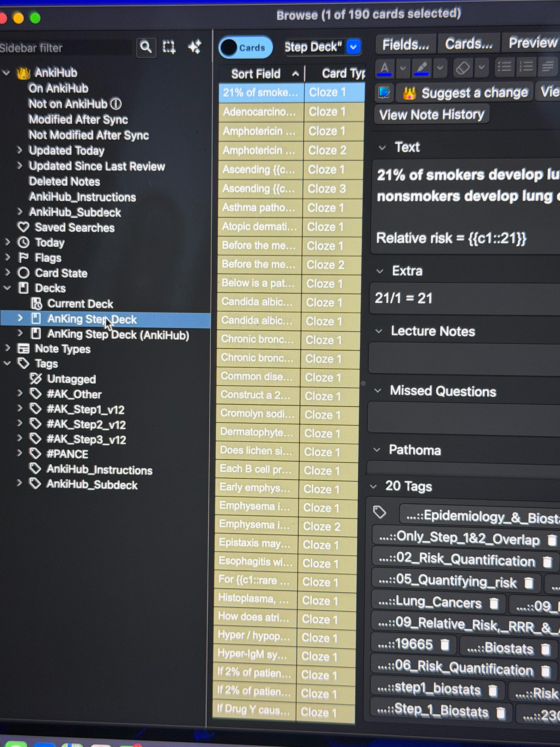Select Flags in the sidebar
The image size is (560, 747).
click(x=48, y=258)
